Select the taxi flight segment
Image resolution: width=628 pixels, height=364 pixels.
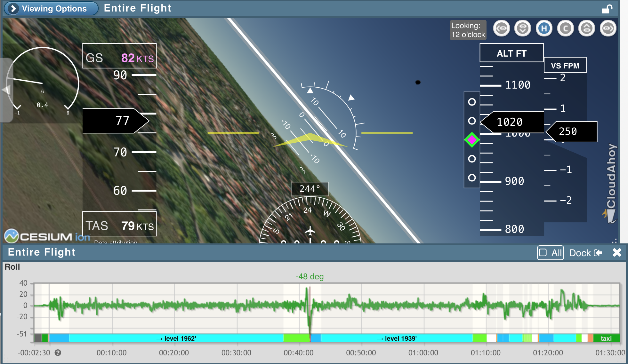pyautogui.click(x=606, y=338)
